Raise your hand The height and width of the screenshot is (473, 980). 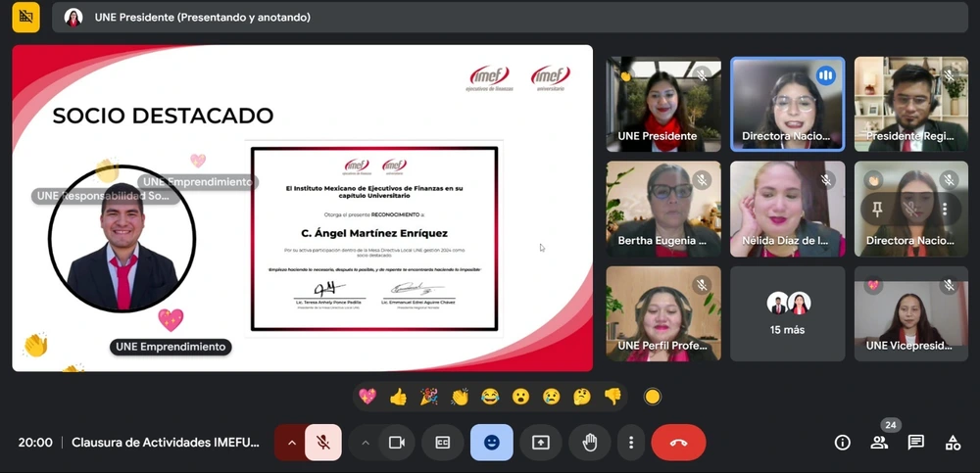590,443
